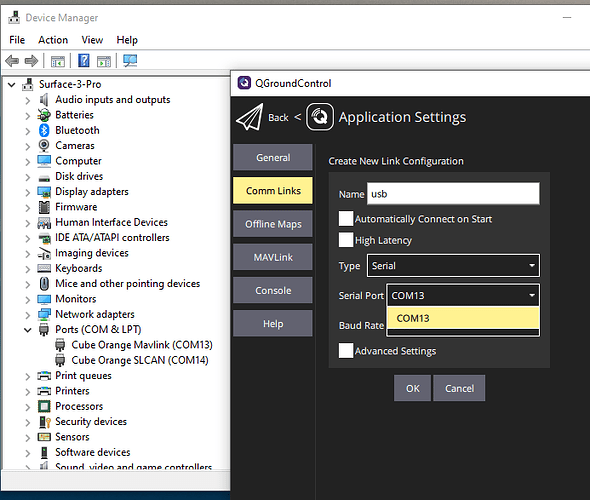The width and height of the screenshot is (590, 500).
Task: Open the Offline Maps settings tab
Action: point(273,224)
